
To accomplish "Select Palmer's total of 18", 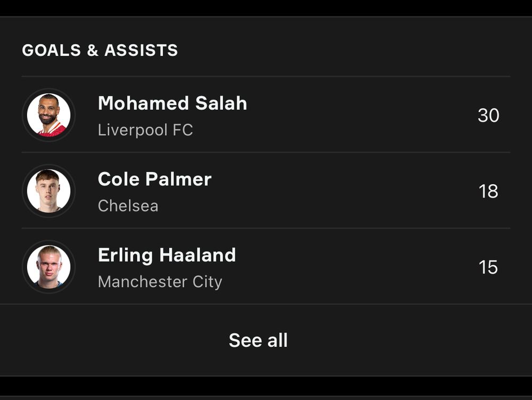I will tap(488, 191).
